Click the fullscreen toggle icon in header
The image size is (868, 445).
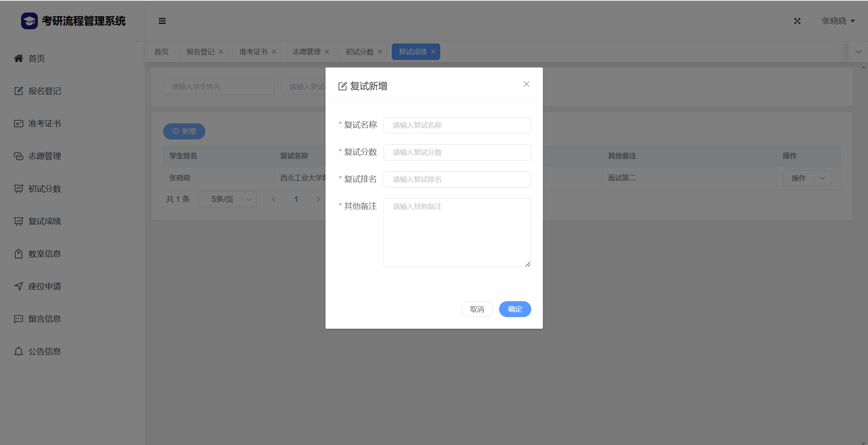[x=797, y=21]
